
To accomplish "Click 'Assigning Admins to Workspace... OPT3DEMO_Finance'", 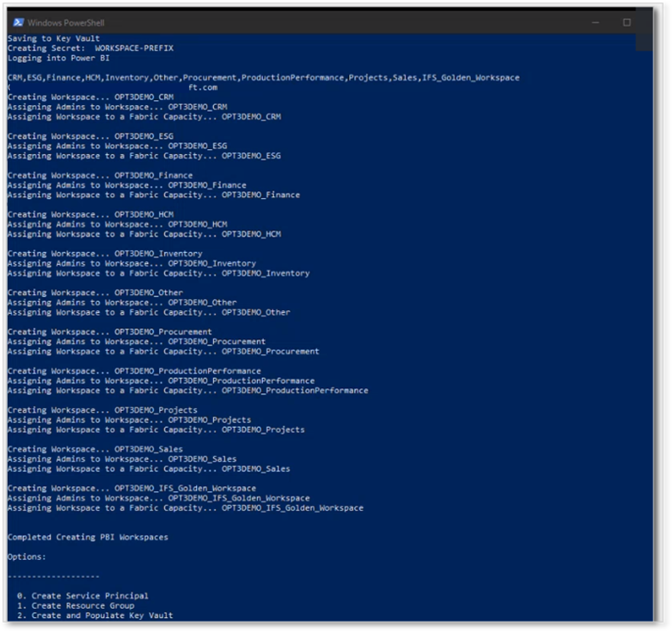I will [x=127, y=185].
